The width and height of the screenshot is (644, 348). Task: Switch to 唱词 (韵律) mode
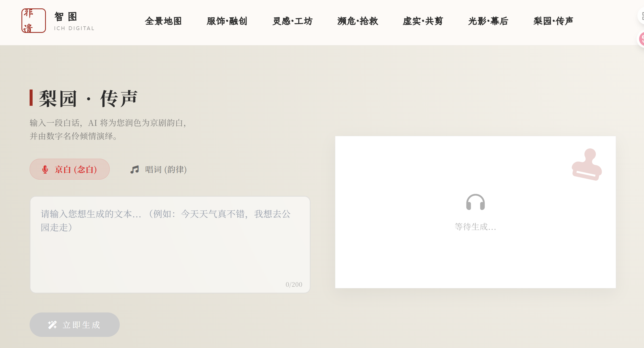coord(158,170)
